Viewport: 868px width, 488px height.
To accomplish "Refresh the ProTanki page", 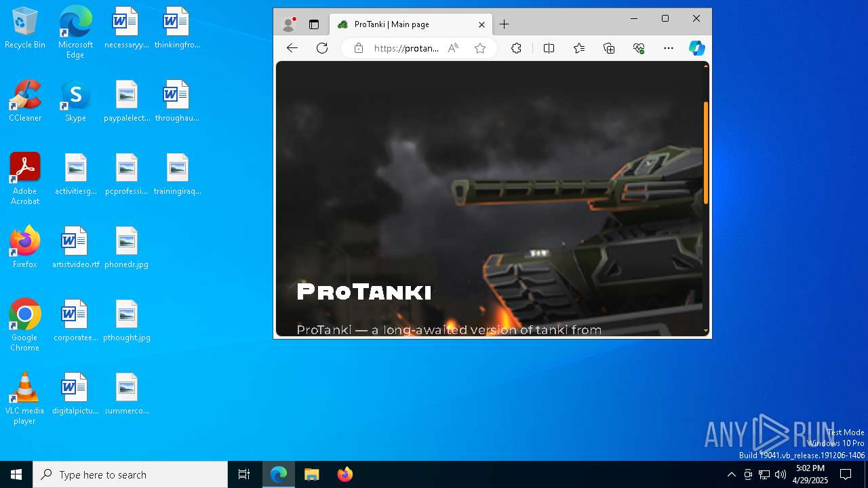I will pyautogui.click(x=322, y=48).
